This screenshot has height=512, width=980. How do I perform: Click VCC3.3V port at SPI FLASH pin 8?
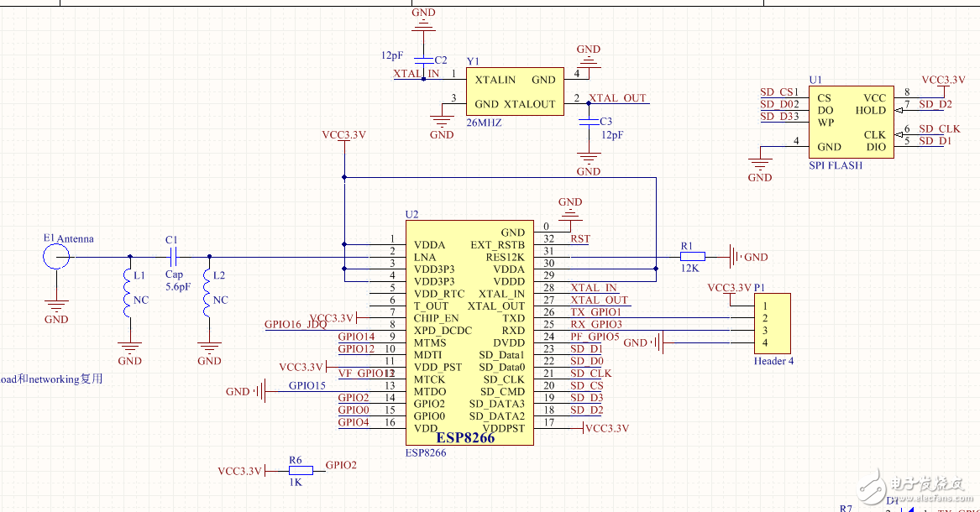[x=944, y=82]
